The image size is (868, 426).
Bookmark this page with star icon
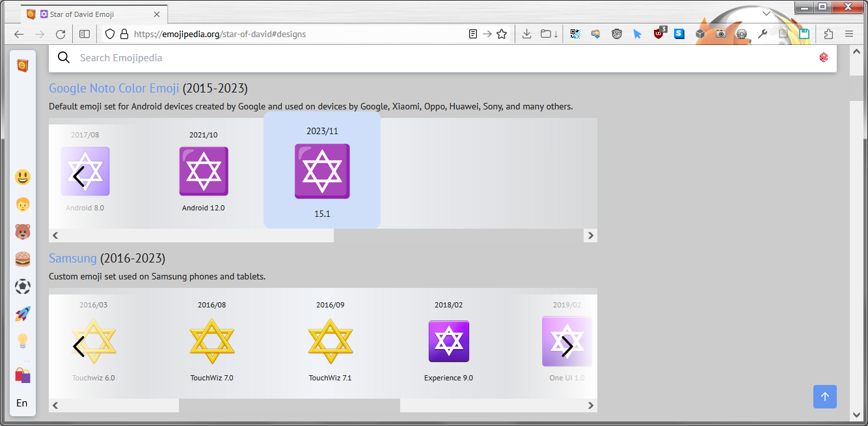502,34
